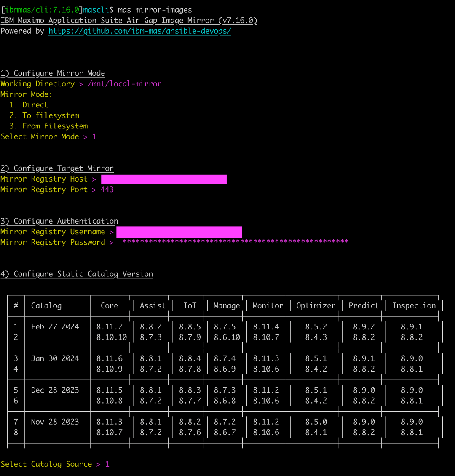
Task: Click the 'Core' column header
Action: (x=109, y=306)
